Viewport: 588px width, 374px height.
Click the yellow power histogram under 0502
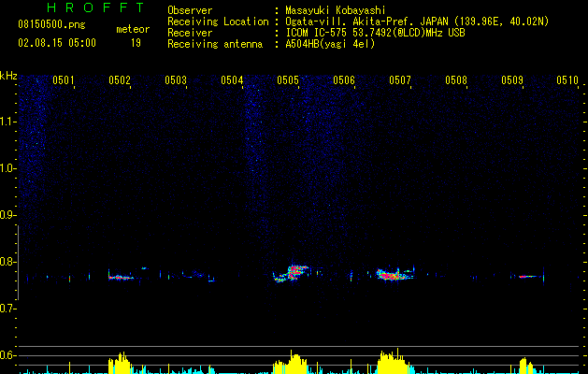(x=120, y=363)
